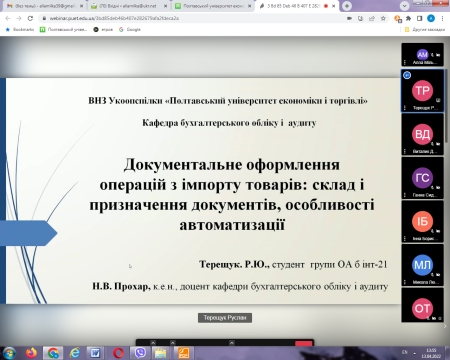Toggle the pin badge on the ТР tile
The image size is (450, 360).
[x=407, y=75]
